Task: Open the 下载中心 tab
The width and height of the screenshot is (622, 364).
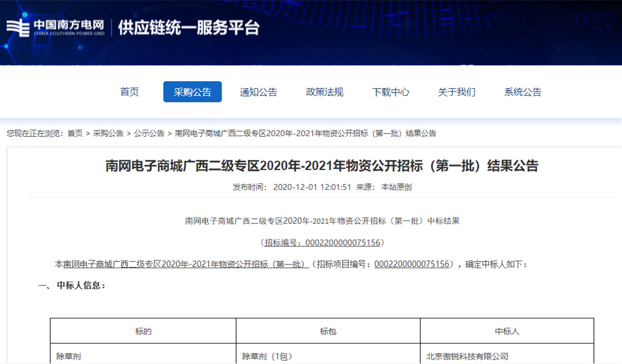Action: tap(391, 92)
